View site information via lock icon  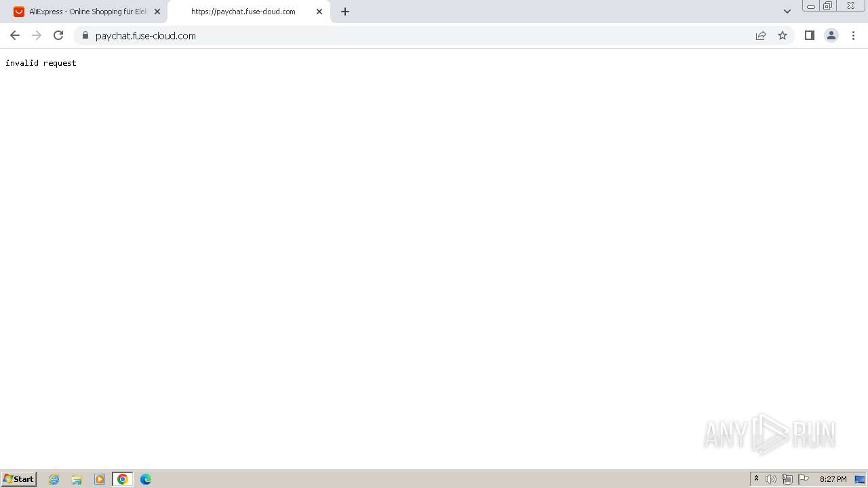click(85, 35)
